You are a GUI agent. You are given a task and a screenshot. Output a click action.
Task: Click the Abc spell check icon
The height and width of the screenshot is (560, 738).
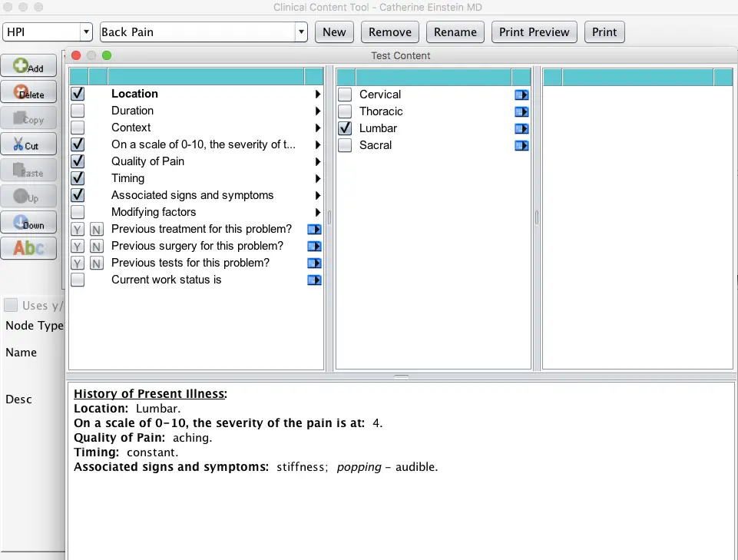28,248
